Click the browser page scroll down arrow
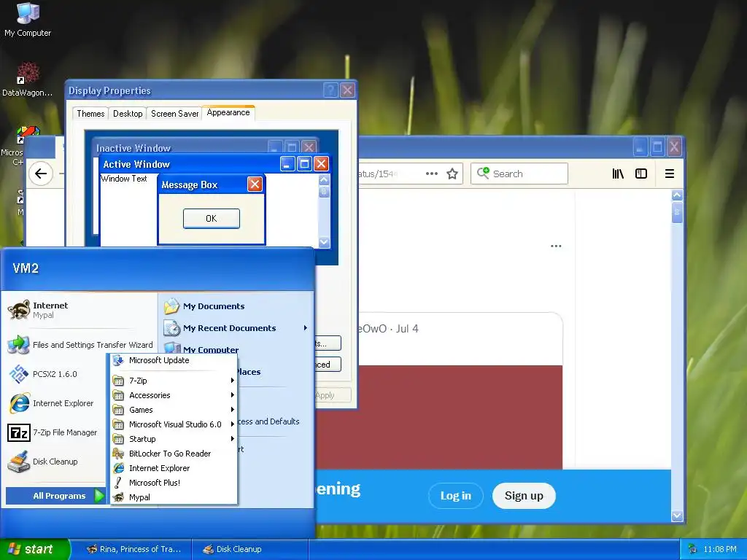Image resolution: width=747 pixels, height=560 pixels. point(677,516)
